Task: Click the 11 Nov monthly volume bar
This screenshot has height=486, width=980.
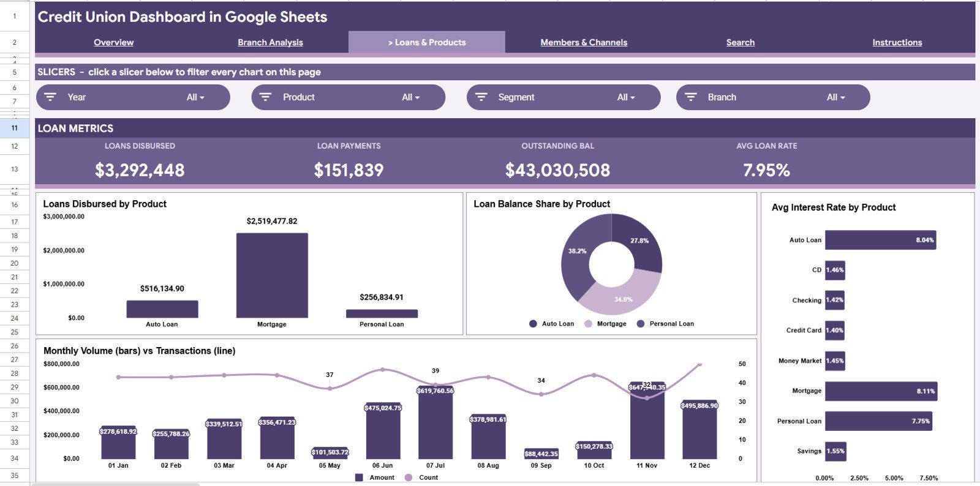Action: pyautogui.click(x=647, y=421)
